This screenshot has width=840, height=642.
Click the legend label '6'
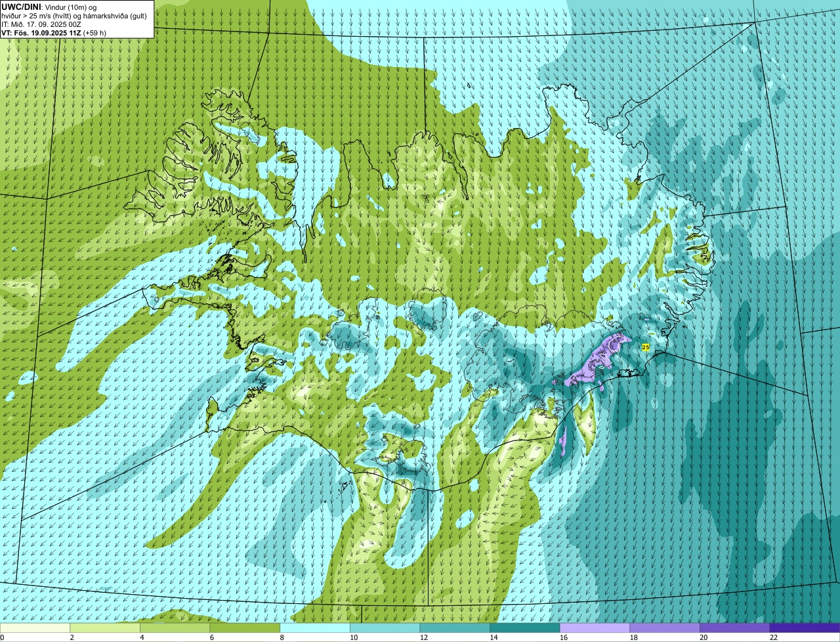tap(211, 637)
